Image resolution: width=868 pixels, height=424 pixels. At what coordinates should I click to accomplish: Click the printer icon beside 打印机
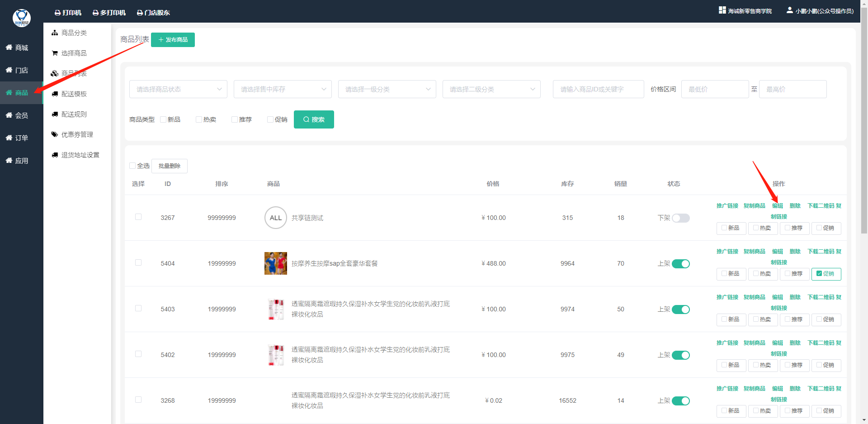(x=57, y=13)
